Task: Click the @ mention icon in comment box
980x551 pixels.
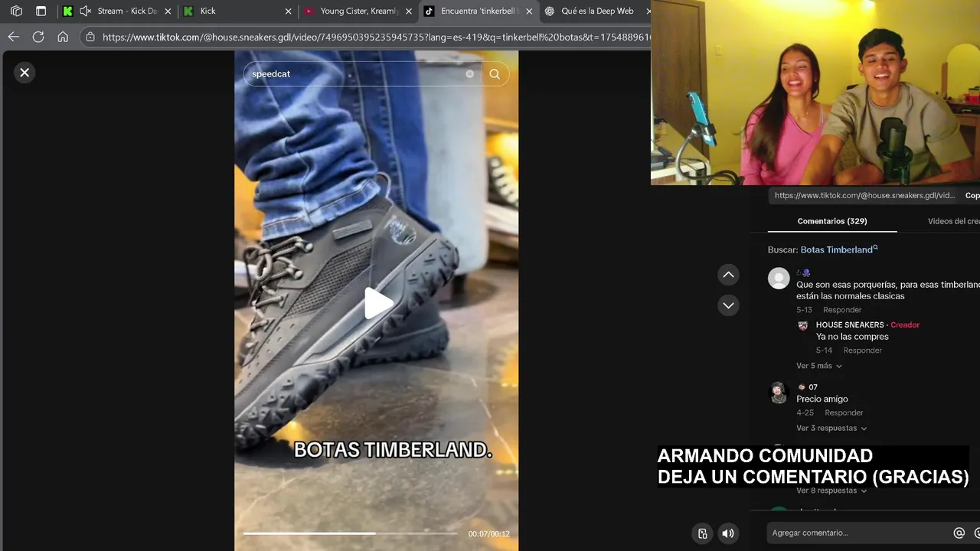Action: pyautogui.click(x=959, y=533)
